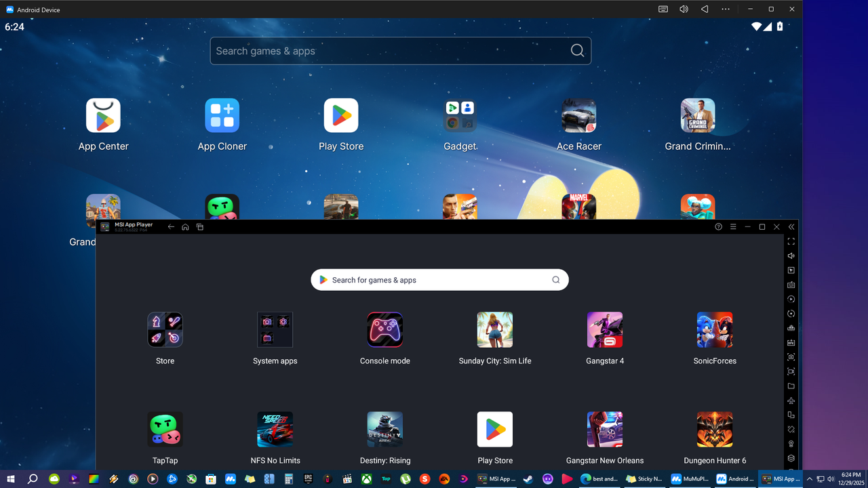Click the sync rotate icon in MSI sidebar
The image size is (868, 488).
791,314
